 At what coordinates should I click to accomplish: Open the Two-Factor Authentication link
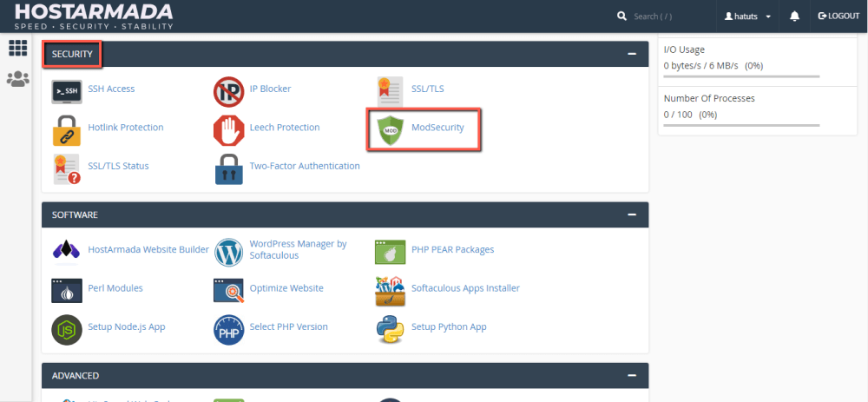point(305,166)
